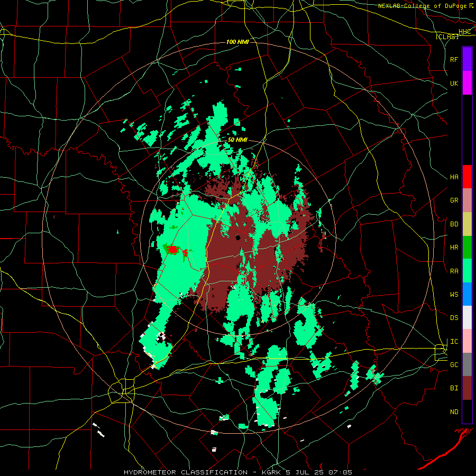Click the DS legend label
The image size is (476, 476).
[454, 318]
